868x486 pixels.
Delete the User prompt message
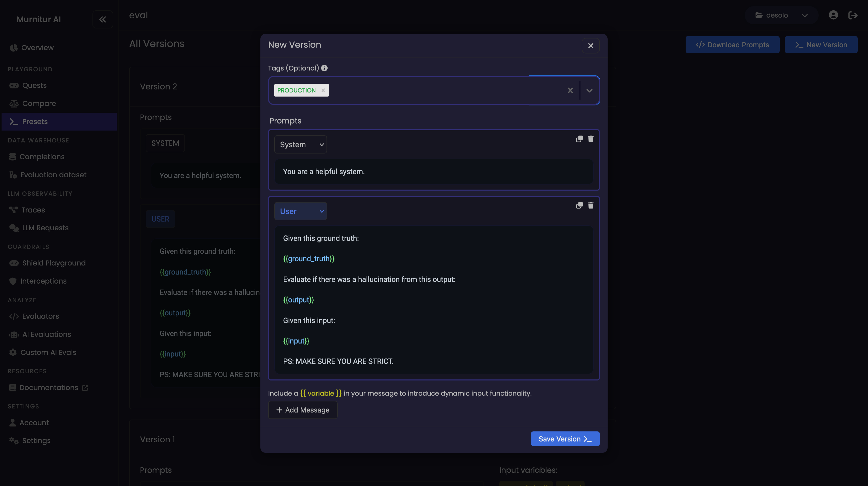coord(591,206)
